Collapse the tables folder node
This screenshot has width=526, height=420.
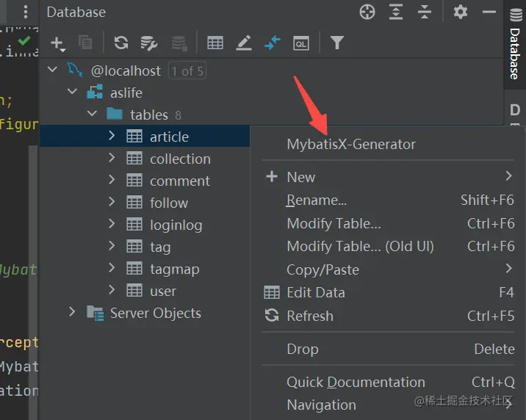click(92, 114)
